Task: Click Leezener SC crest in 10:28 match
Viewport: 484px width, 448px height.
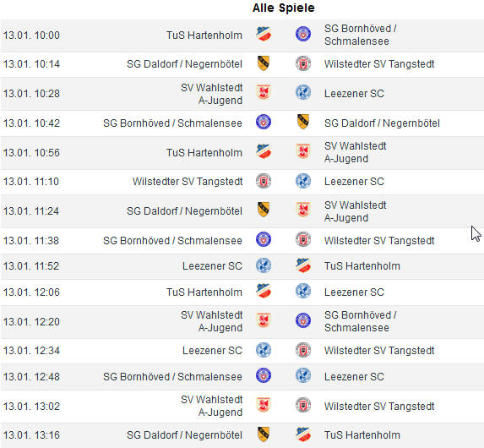Action: [x=303, y=92]
